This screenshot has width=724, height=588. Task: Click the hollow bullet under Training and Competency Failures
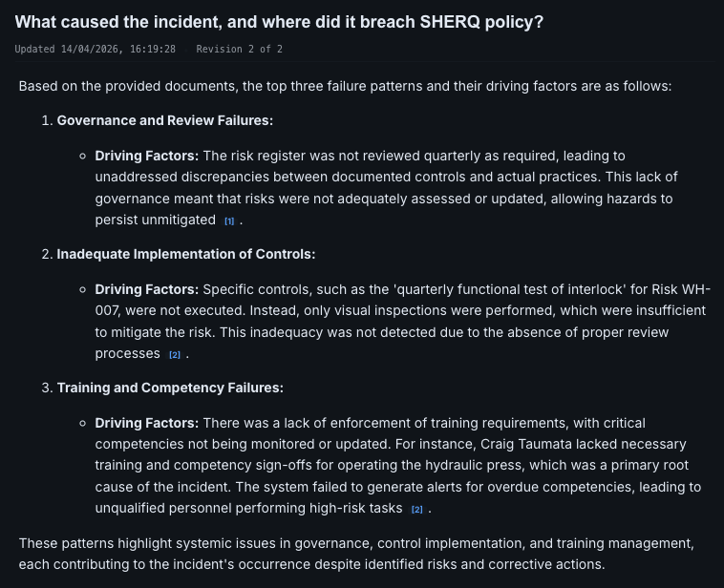coord(83,423)
